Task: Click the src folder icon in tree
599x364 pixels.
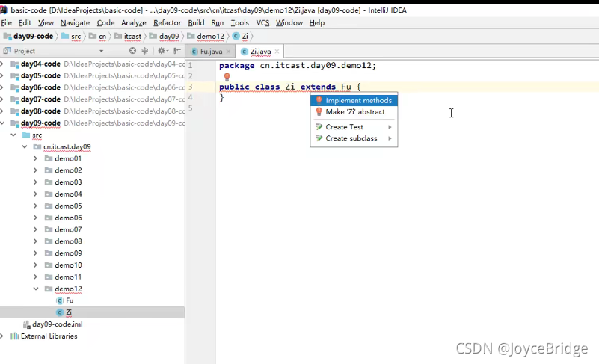Action: (26, 135)
